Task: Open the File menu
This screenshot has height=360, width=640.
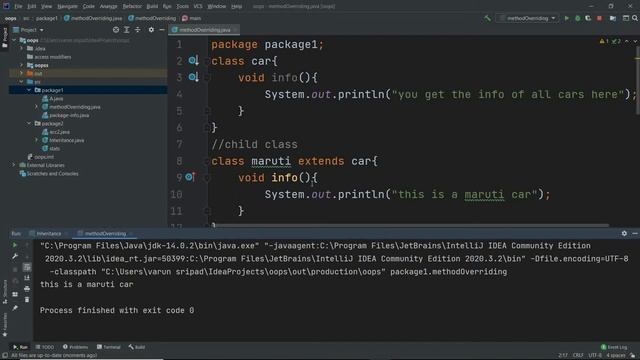Action: tap(18, 6)
